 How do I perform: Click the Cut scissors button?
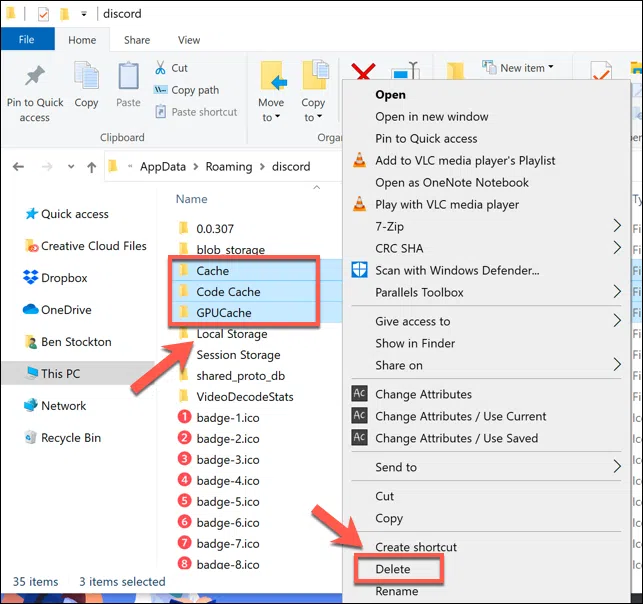(171, 68)
